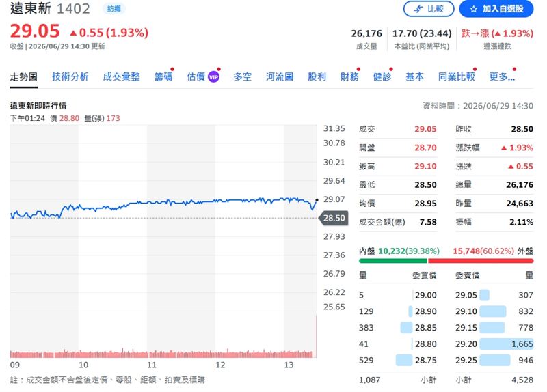Screen dimensions: 547x392
Task: Click the 昨收 value 28.50
Action: (x=522, y=129)
